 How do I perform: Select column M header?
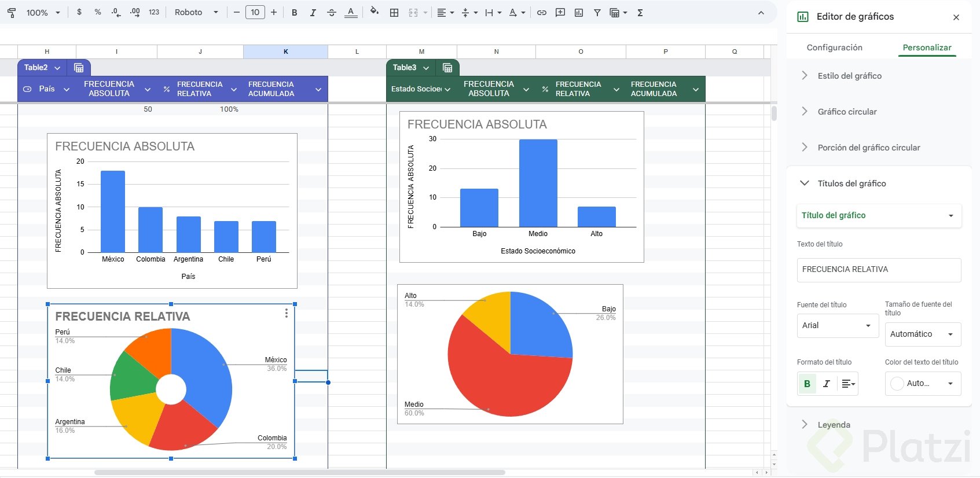[x=421, y=52]
